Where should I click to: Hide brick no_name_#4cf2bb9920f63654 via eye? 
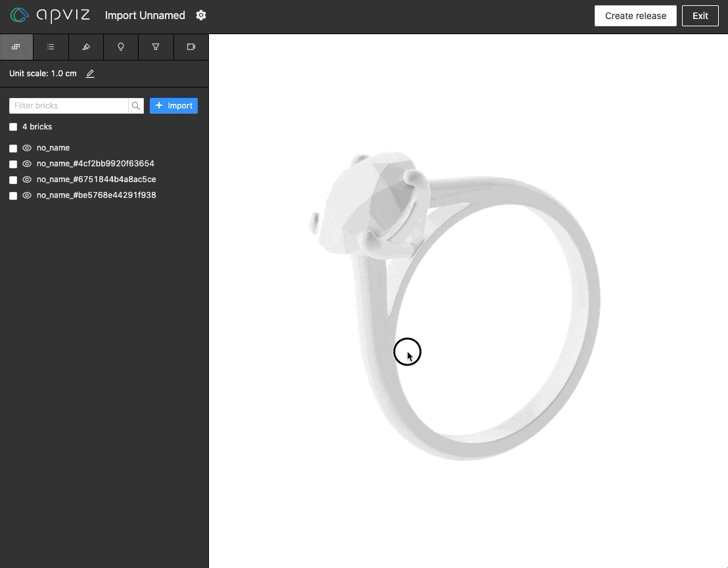(x=27, y=164)
